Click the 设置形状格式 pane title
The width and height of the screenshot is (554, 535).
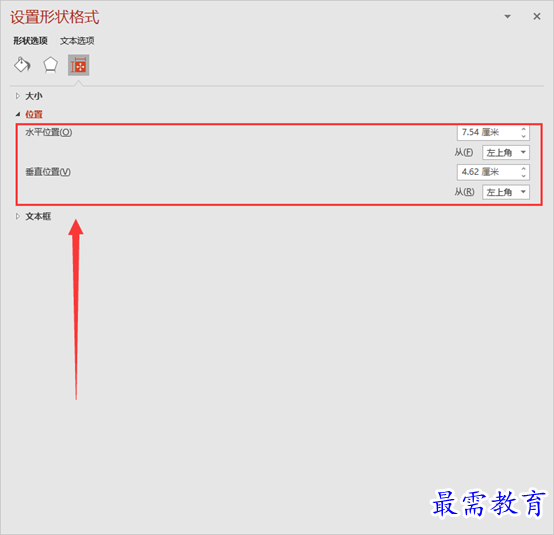coord(54,17)
